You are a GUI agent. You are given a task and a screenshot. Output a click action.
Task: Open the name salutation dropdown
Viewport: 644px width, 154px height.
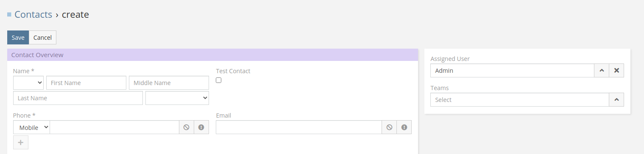tap(28, 83)
